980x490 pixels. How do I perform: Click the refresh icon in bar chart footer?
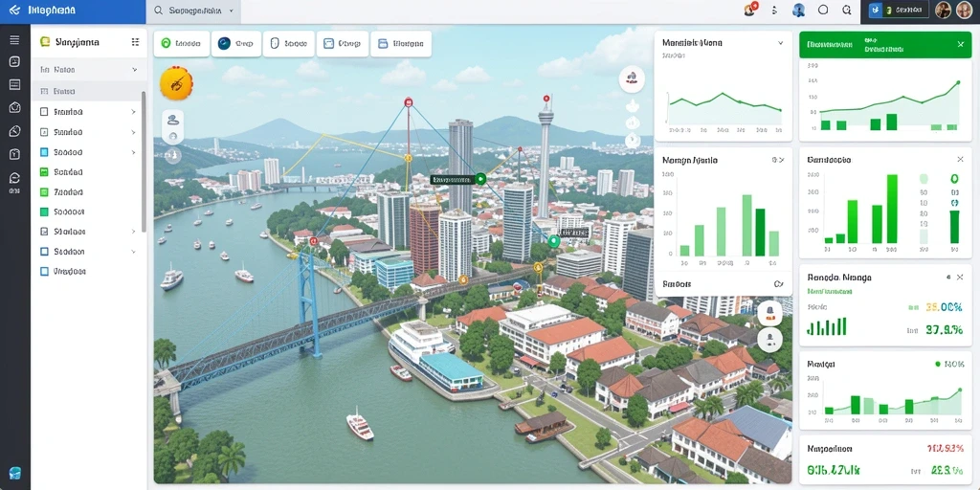coord(778,283)
